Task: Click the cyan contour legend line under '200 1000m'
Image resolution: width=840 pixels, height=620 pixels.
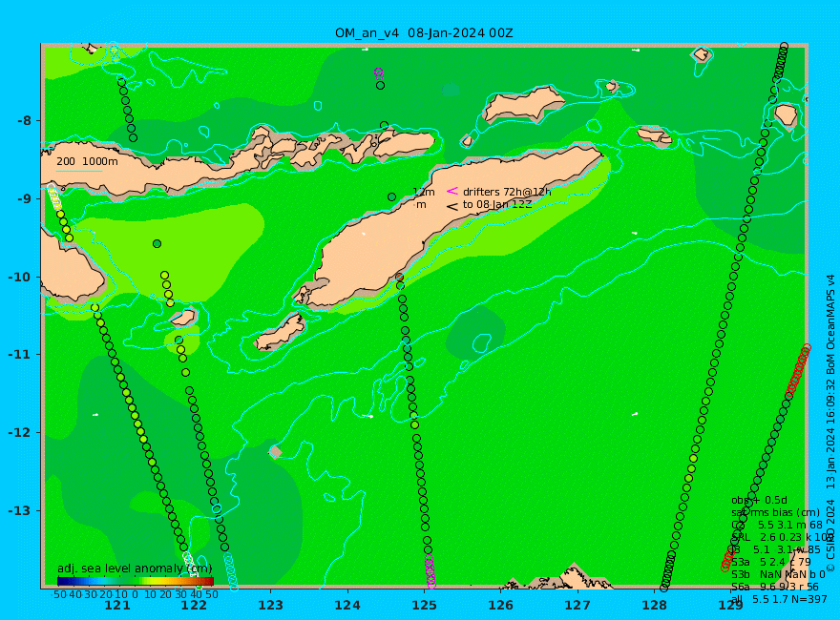Action: pyautogui.click(x=78, y=172)
